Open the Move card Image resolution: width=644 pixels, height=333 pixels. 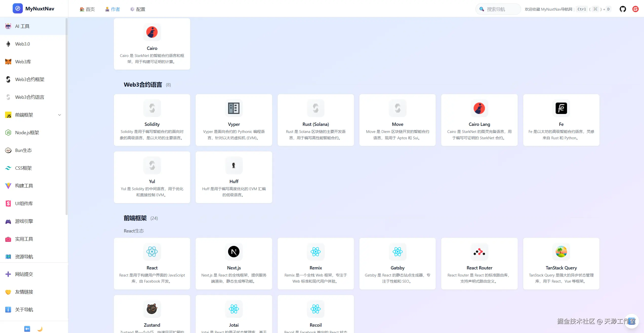397,120
